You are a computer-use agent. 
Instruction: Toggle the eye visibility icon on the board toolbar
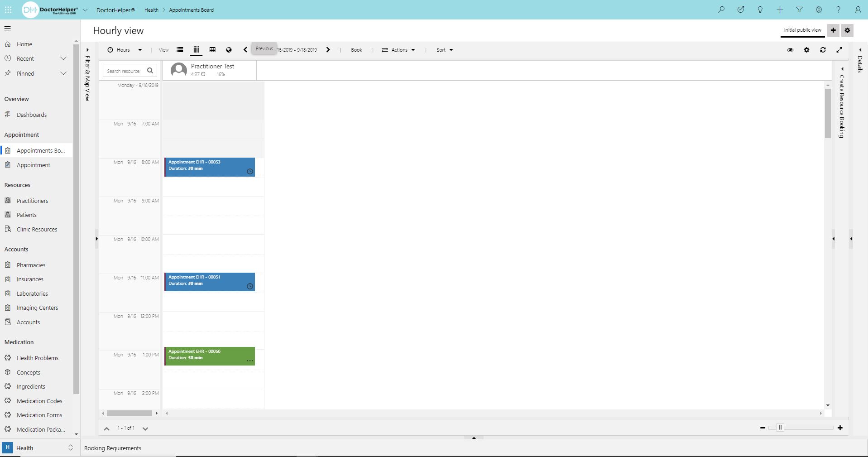coord(790,50)
